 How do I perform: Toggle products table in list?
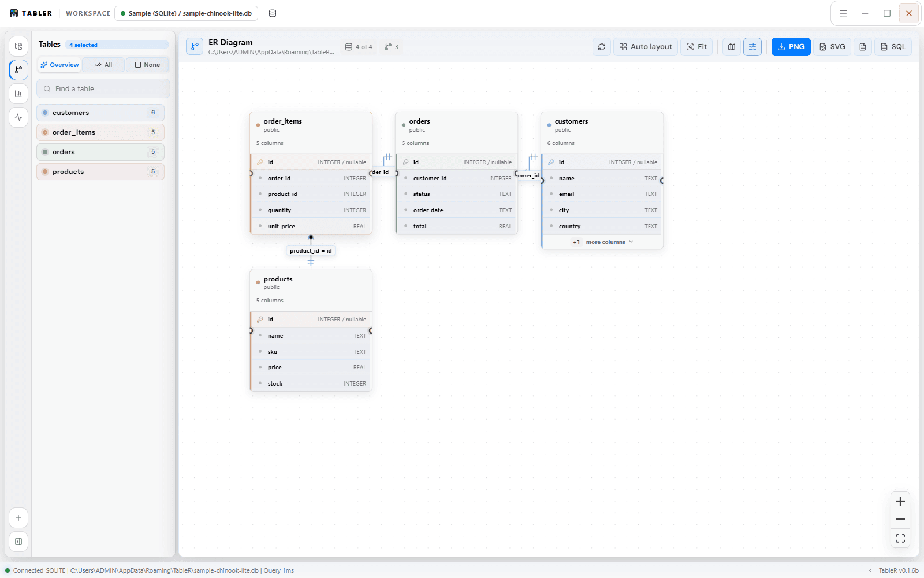pyautogui.click(x=100, y=172)
